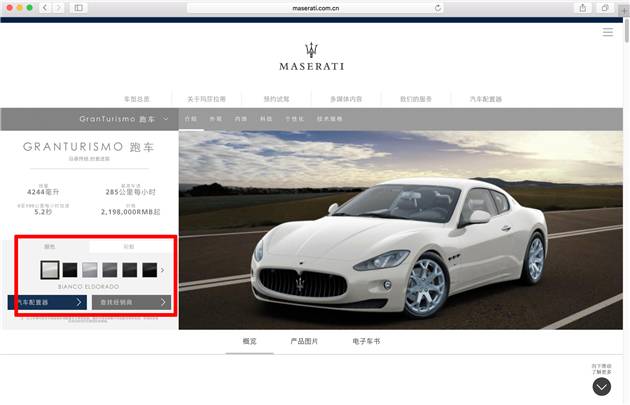Viewport: 630px width, 405px height.
Task: Switch to the 介绍 sub-navigation tab
Action: pyautogui.click(x=191, y=119)
